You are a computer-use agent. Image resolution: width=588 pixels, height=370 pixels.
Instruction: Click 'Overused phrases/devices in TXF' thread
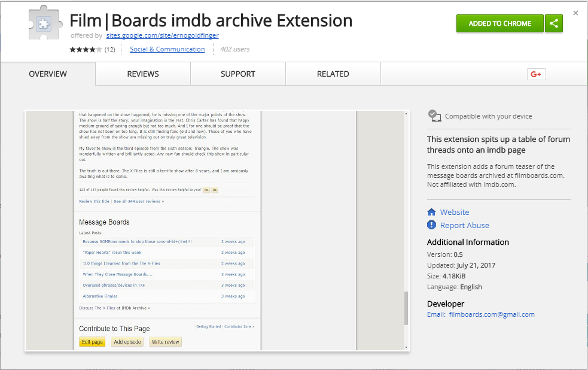114,285
